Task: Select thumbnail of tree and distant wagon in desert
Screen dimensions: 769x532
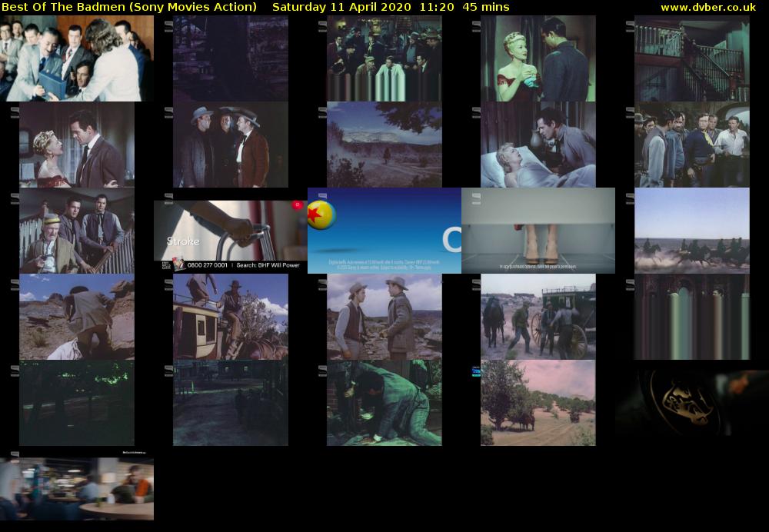Action: click(538, 403)
